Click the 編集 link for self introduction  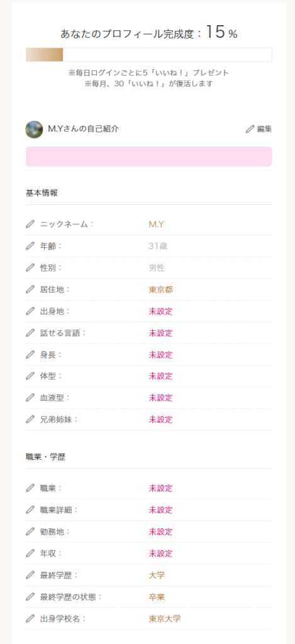(259, 129)
